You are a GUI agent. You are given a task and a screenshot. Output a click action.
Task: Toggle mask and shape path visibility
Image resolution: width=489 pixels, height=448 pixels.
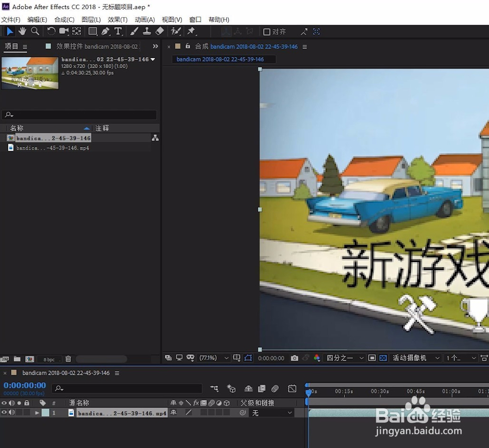click(x=248, y=358)
